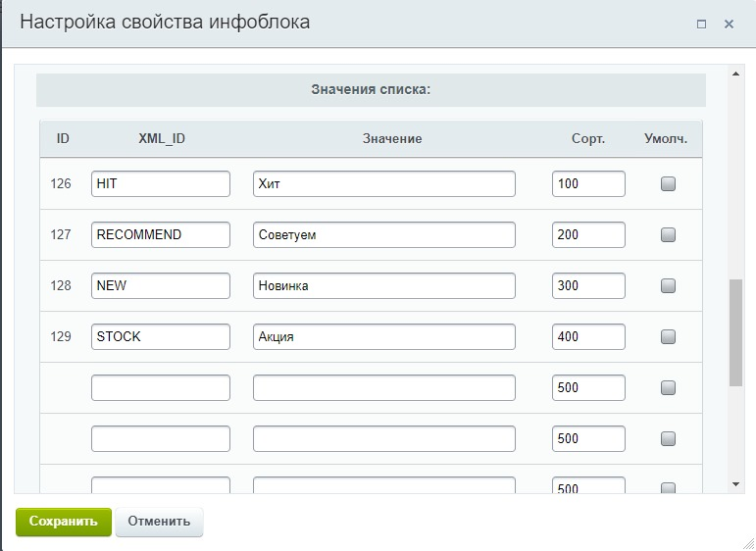The image size is (756, 551).
Task: Click the Отменить button
Action: (159, 522)
